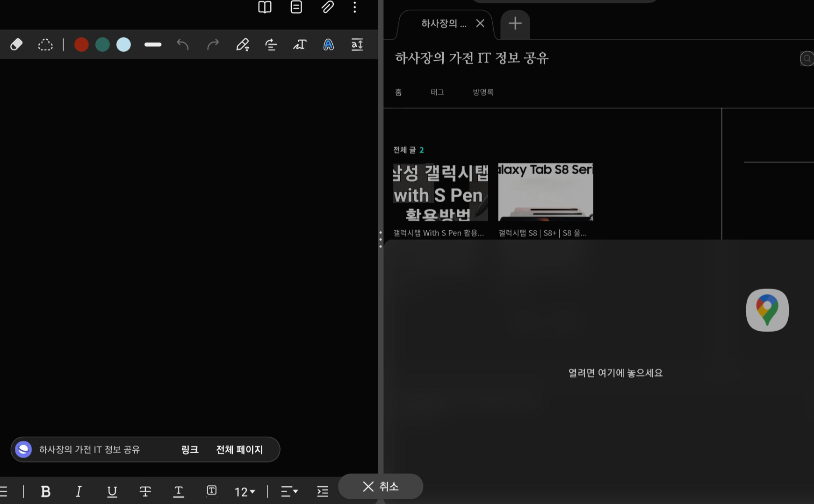Open the blog title 하사장의 가전 IT 정보 공유
This screenshot has width=814, height=504.
click(x=472, y=58)
